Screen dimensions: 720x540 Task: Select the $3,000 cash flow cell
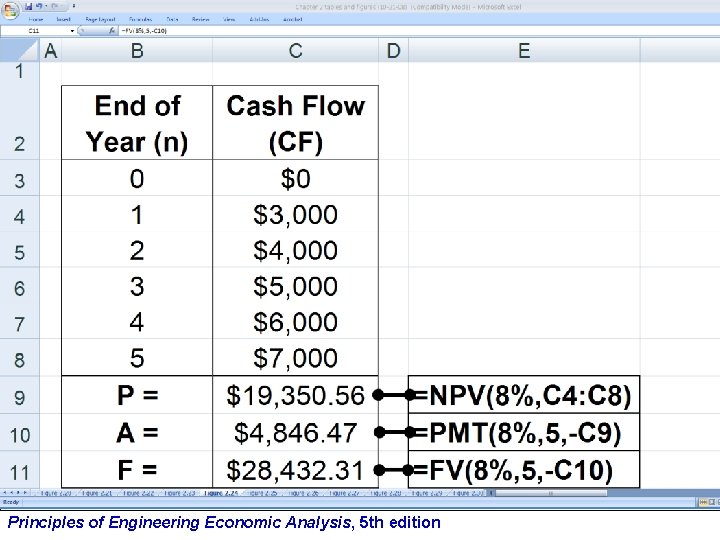(x=295, y=214)
